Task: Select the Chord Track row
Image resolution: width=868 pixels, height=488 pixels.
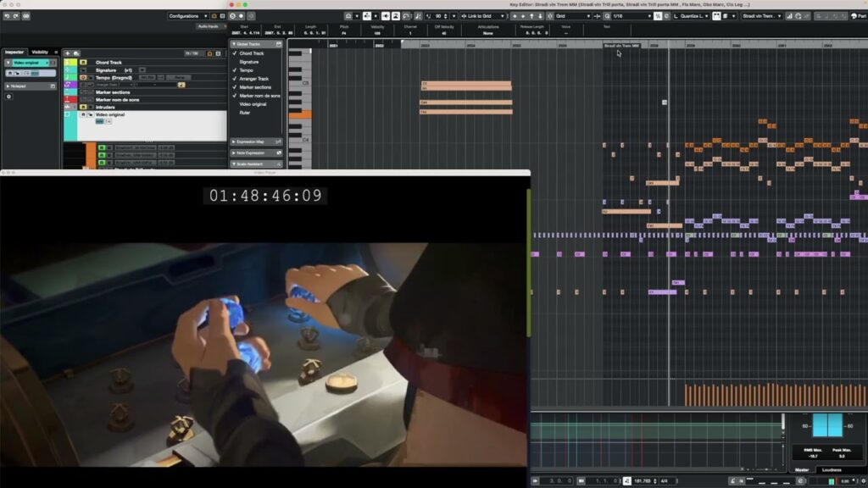Action: click(145, 63)
